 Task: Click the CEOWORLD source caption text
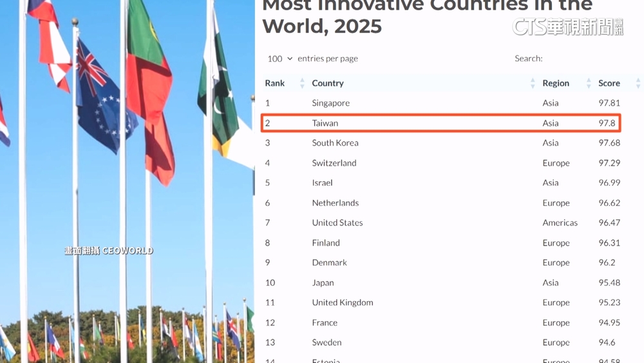[x=108, y=251]
